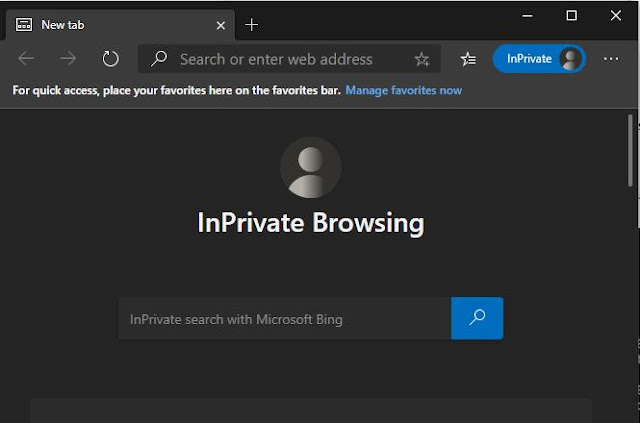
Task: Focus the Search or enter web address field
Action: pyautogui.click(x=289, y=59)
